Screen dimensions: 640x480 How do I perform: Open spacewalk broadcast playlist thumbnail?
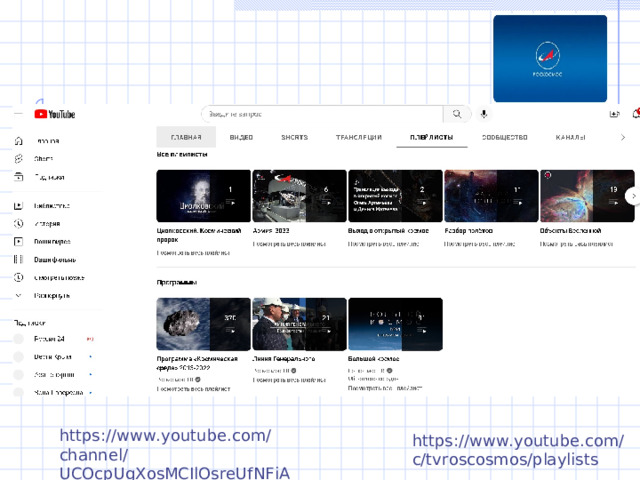click(x=396, y=196)
